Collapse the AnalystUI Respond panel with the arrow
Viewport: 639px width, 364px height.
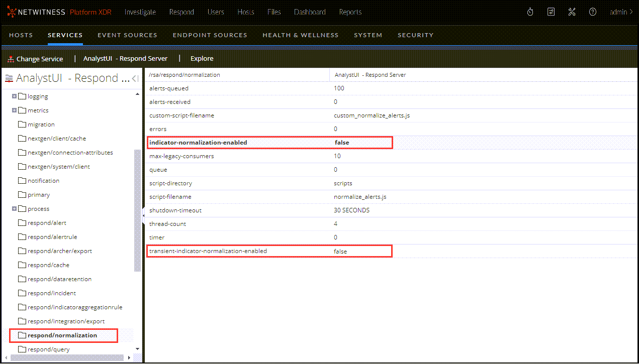(133, 78)
